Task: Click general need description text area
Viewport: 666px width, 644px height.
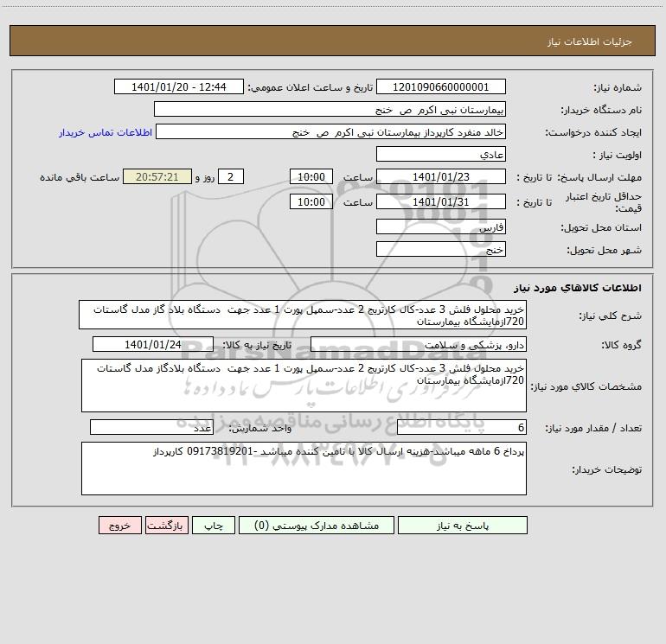Action: coord(303,315)
